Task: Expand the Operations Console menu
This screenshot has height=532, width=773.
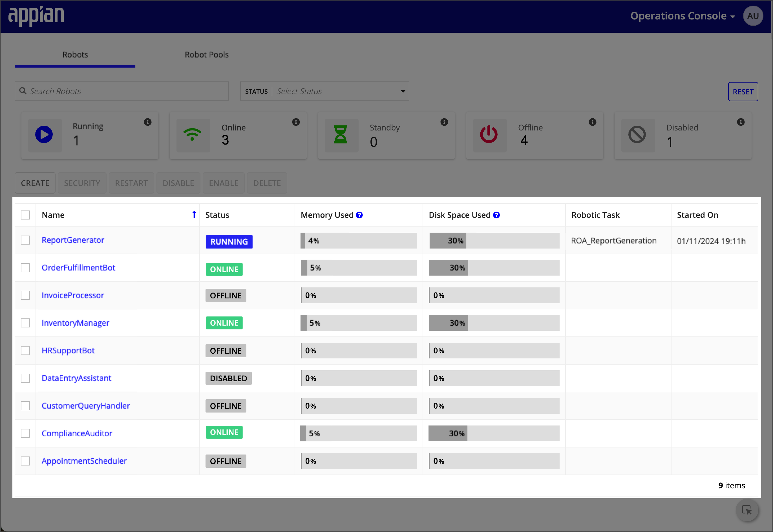Action: (682, 16)
